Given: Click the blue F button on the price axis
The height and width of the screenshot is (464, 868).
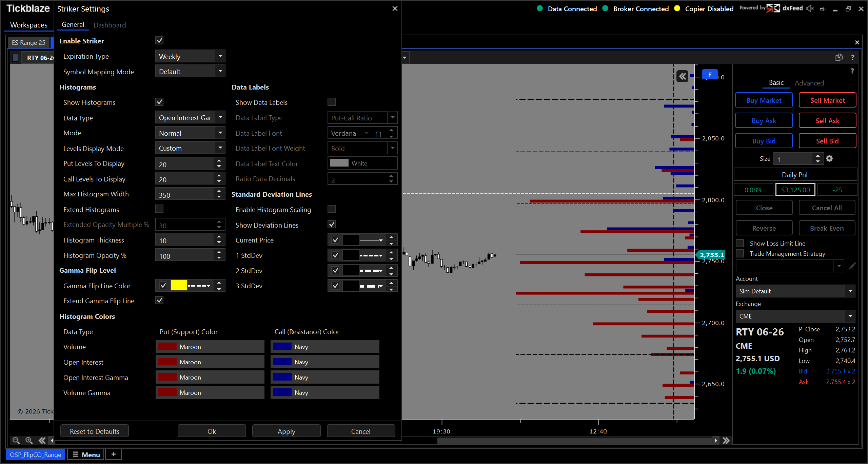Looking at the screenshot, I should click(710, 75).
